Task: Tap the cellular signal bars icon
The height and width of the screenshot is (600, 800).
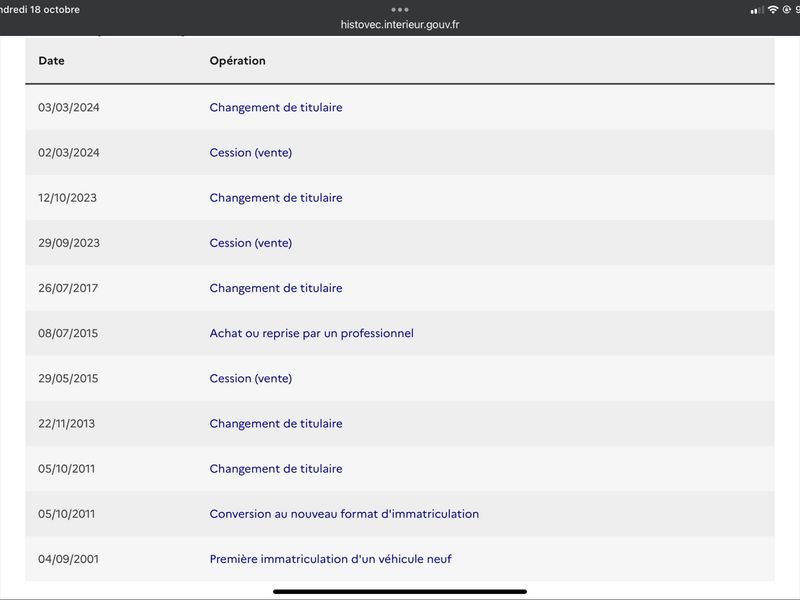Action: click(x=757, y=10)
